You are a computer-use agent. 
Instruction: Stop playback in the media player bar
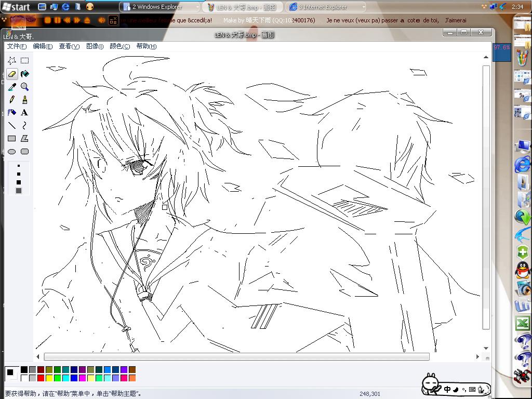click(x=47, y=20)
